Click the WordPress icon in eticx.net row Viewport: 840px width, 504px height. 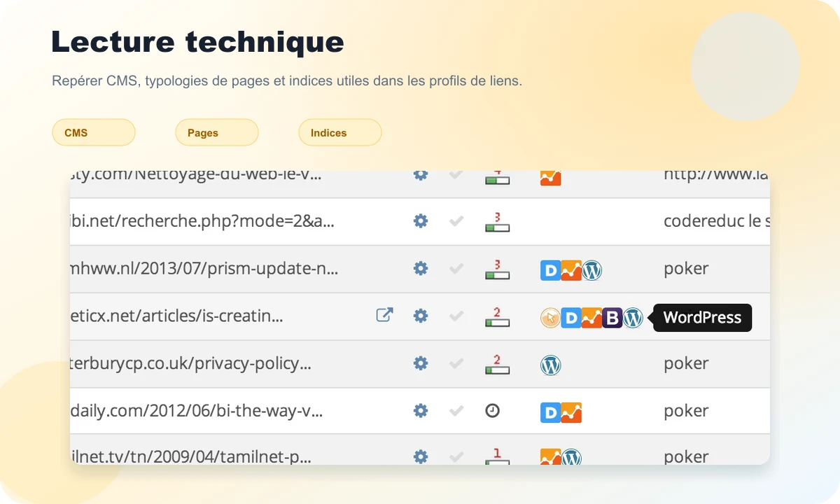[633, 318]
